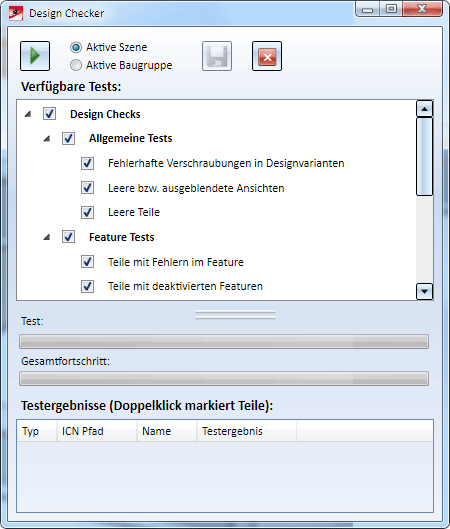Click the red X cancel icon

coord(267,56)
